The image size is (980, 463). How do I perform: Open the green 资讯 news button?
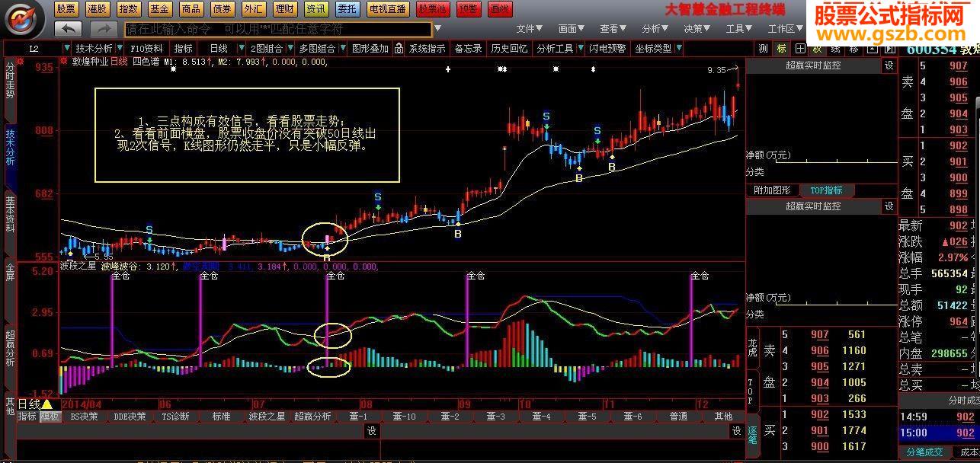315,9
